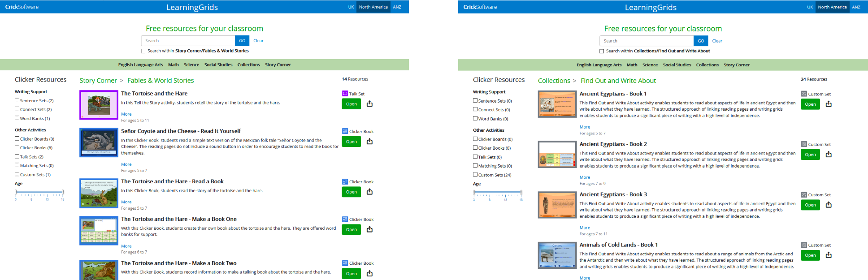Image resolution: width=868 pixels, height=280 pixels.
Task: Open Social Studies menu on the Fables page
Action: pos(218,65)
